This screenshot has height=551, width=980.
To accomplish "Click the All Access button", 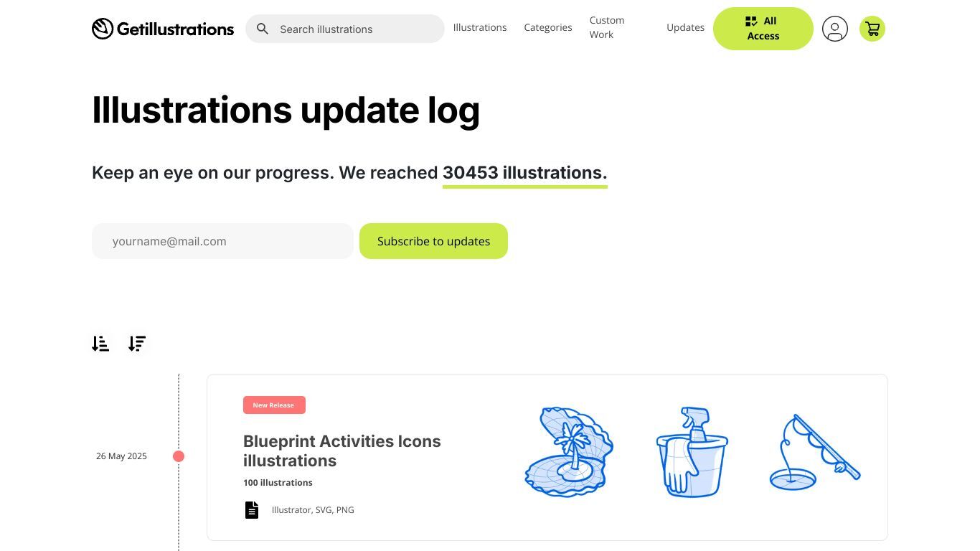I will pyautogui.click(x=763, y=29).
